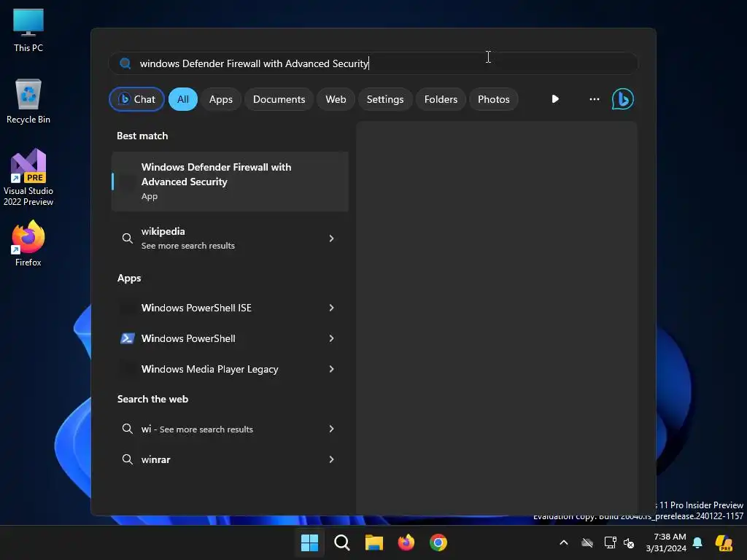
Task: Expand the 'wi' web search chevron
Action: click(332, 429)
